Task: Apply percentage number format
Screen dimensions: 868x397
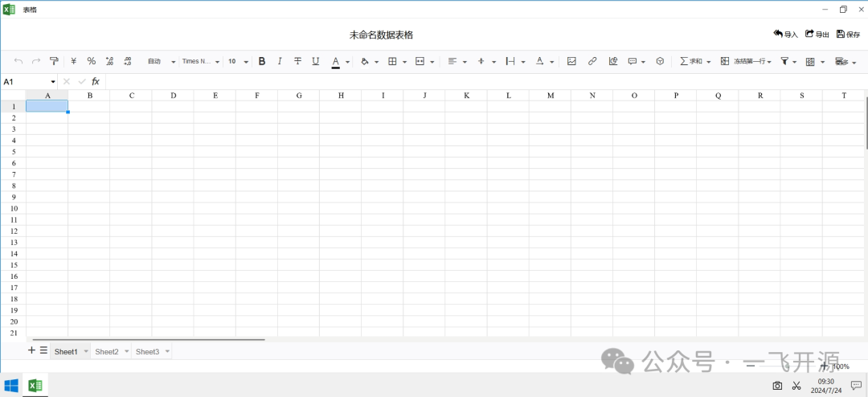Action: 92,61
